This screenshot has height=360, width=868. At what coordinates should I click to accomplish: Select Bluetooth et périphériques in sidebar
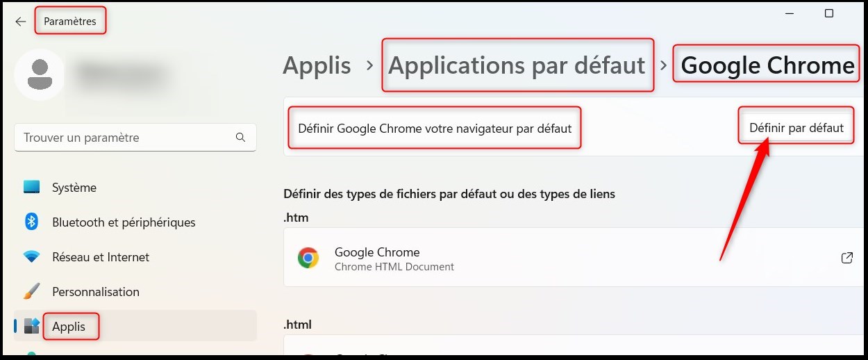coord(124,222)
